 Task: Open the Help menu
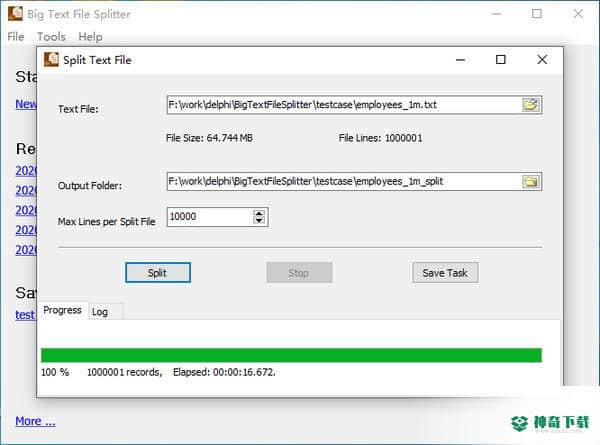[x=90, y=37]
